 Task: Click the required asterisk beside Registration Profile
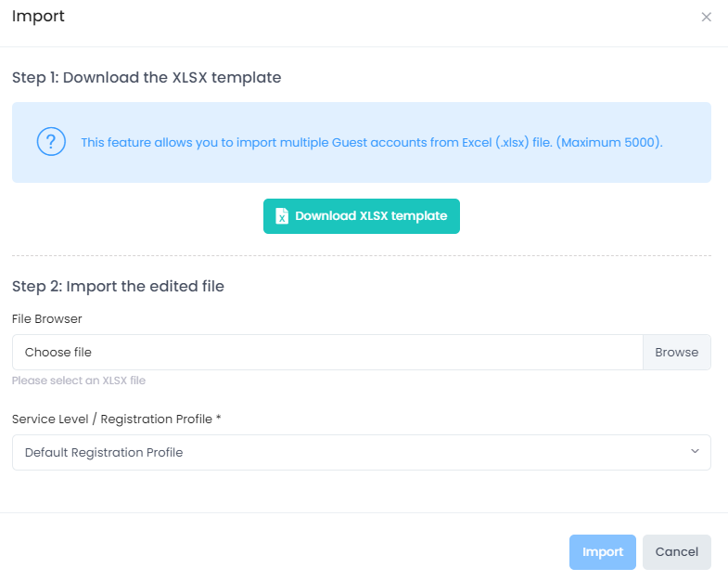pyautogui.click(x=219, y=419)
